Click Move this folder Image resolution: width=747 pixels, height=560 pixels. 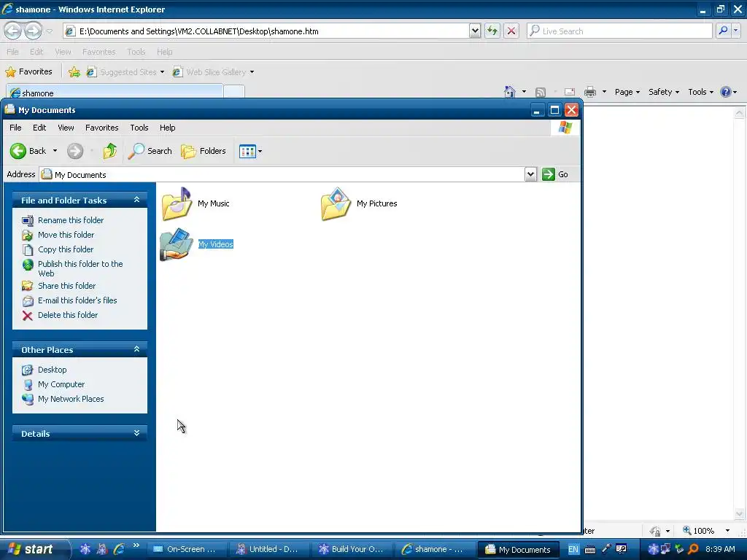pos(66,235)
